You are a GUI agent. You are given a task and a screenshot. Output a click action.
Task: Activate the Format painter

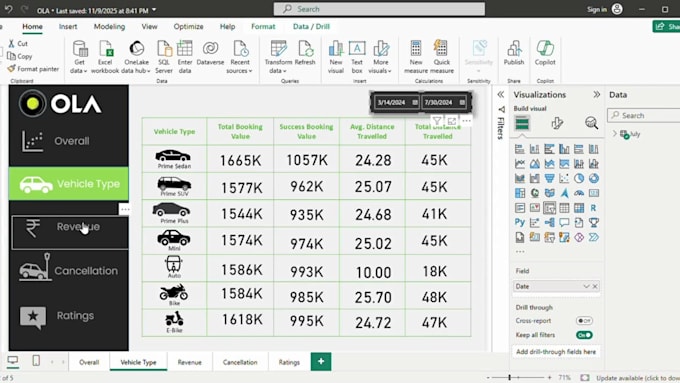(33, 69)
